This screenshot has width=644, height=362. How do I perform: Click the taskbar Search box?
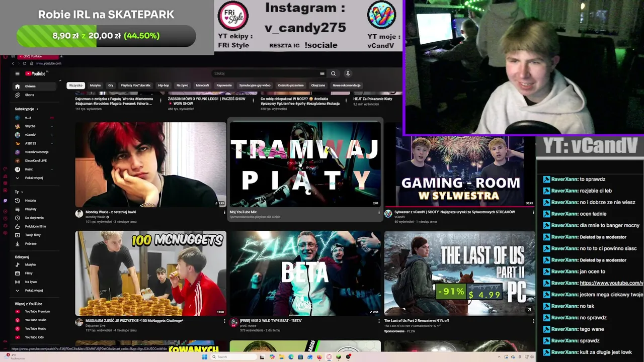234,357
